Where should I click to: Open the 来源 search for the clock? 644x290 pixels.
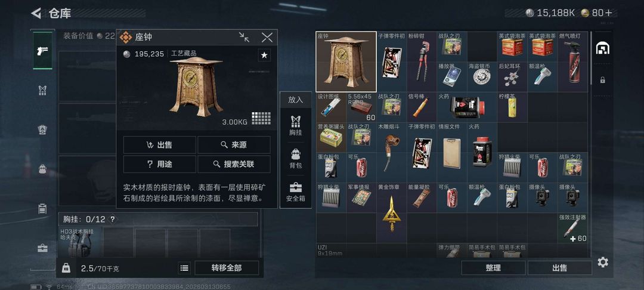234,145
